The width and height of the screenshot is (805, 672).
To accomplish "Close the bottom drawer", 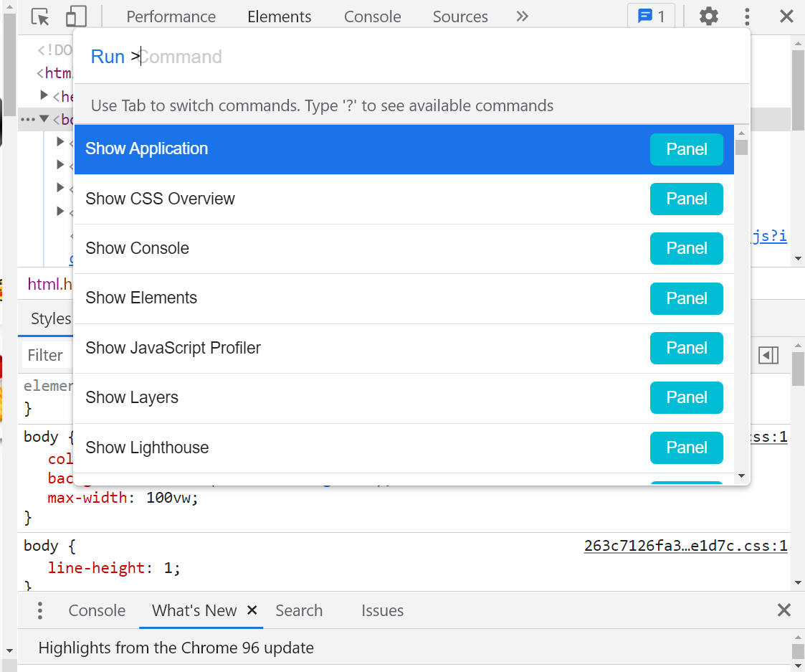I will pos(784,610).
